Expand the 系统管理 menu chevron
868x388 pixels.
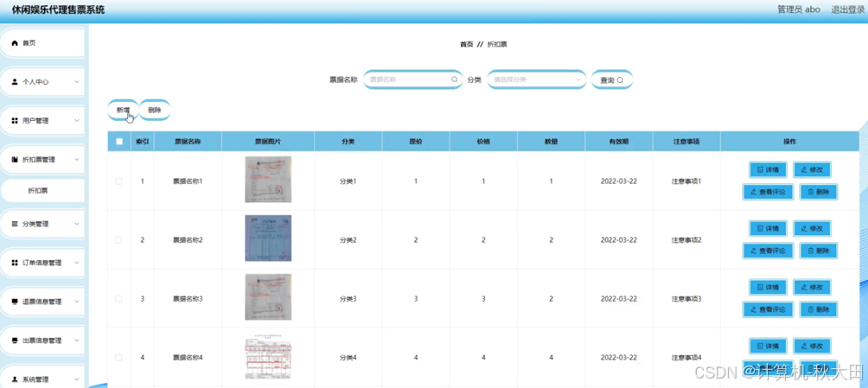coord(76,379)
